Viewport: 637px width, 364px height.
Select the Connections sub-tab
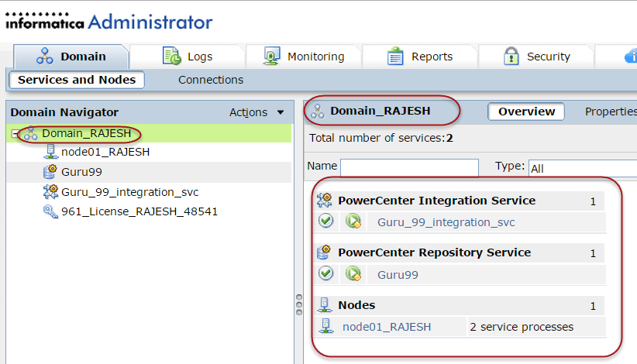click(211, 80)
